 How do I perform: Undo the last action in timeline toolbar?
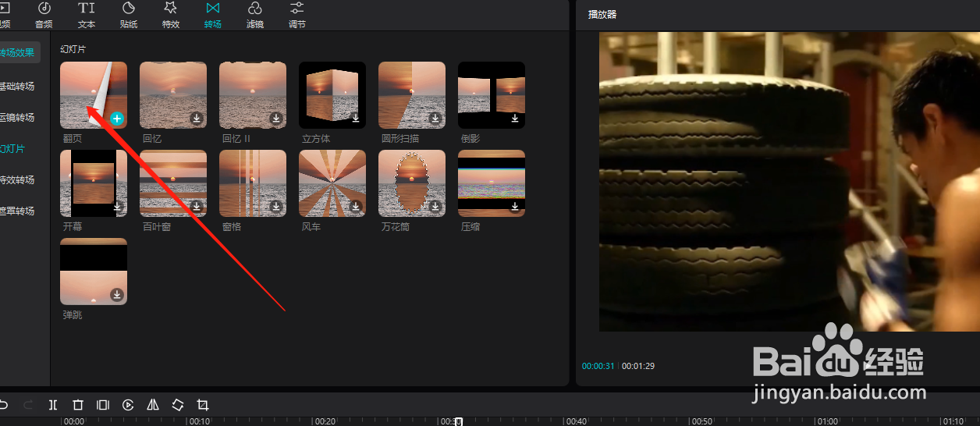pos(4,405)
